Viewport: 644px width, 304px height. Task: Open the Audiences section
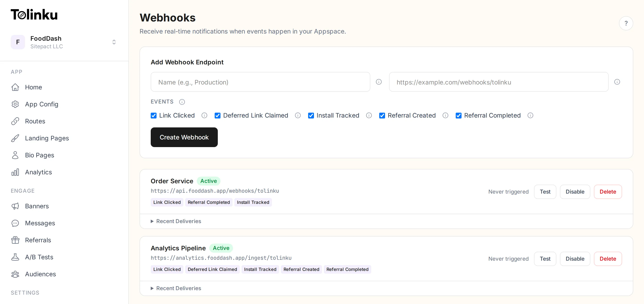pos(40,274)
